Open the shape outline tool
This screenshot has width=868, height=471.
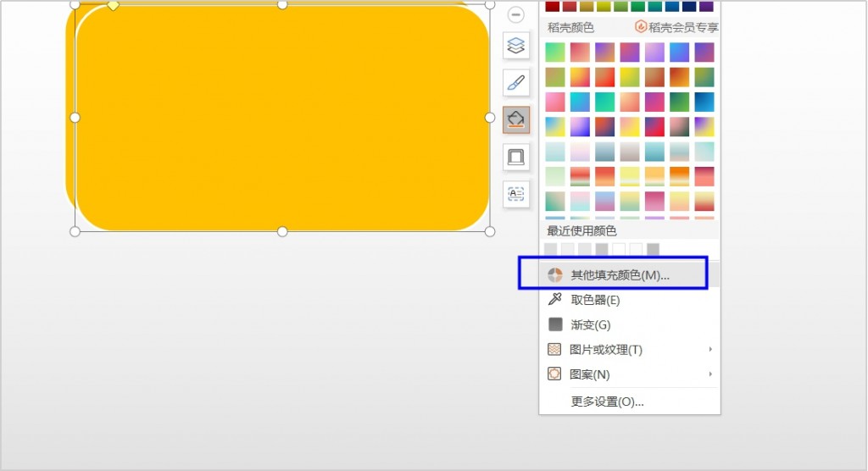516,158
